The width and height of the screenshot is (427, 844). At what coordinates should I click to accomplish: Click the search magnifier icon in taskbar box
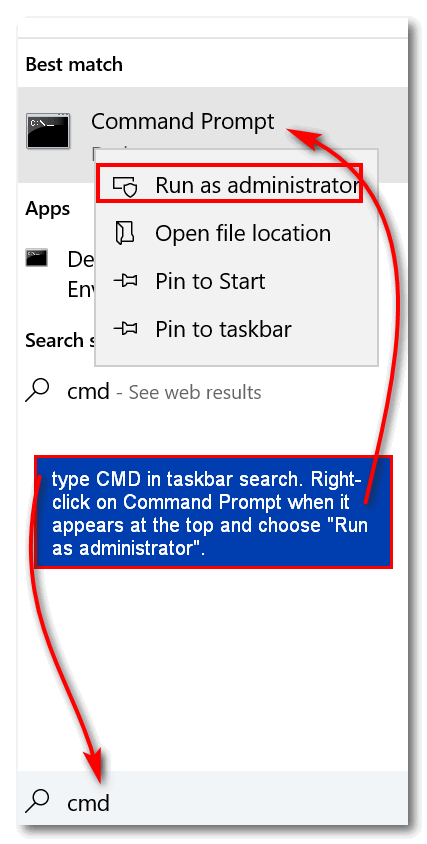coord(37,801)
